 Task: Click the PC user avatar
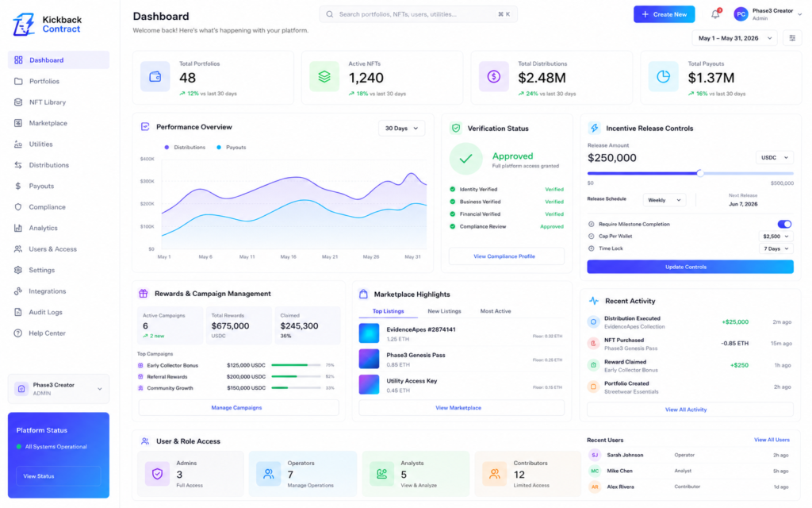click(741, 14)
